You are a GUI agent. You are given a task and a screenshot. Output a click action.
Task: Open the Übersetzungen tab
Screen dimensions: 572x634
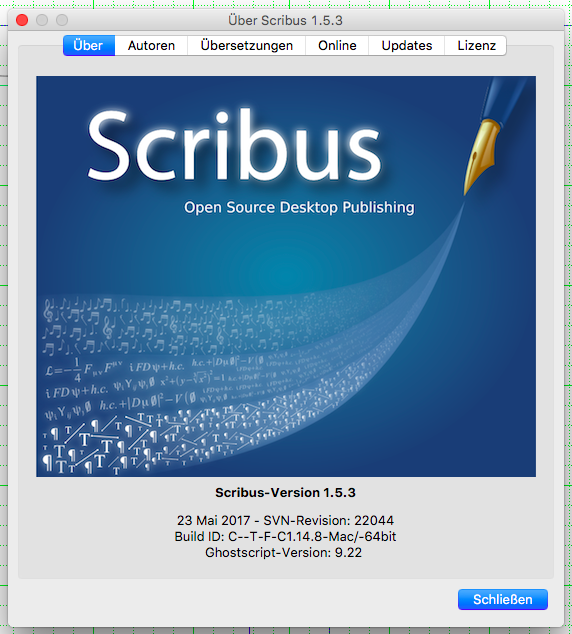tap(247, 45)
